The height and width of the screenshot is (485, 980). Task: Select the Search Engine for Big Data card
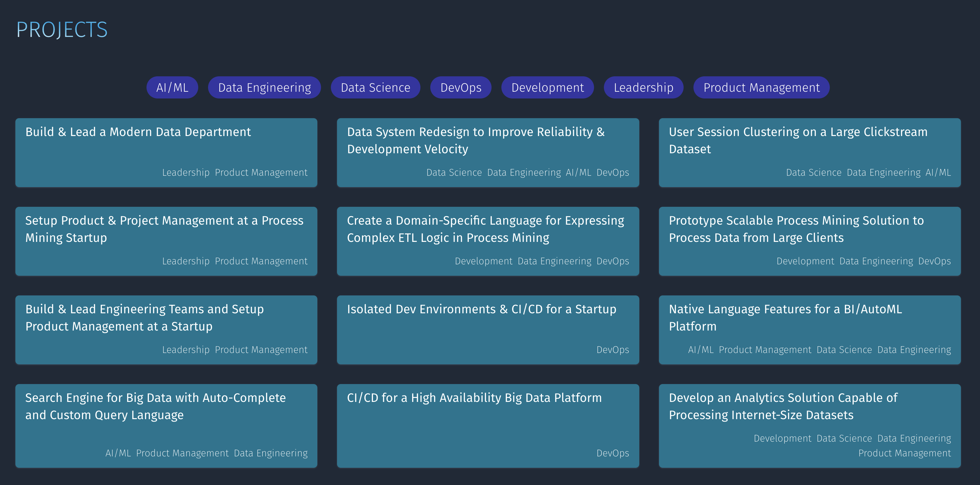pos(166,426)
